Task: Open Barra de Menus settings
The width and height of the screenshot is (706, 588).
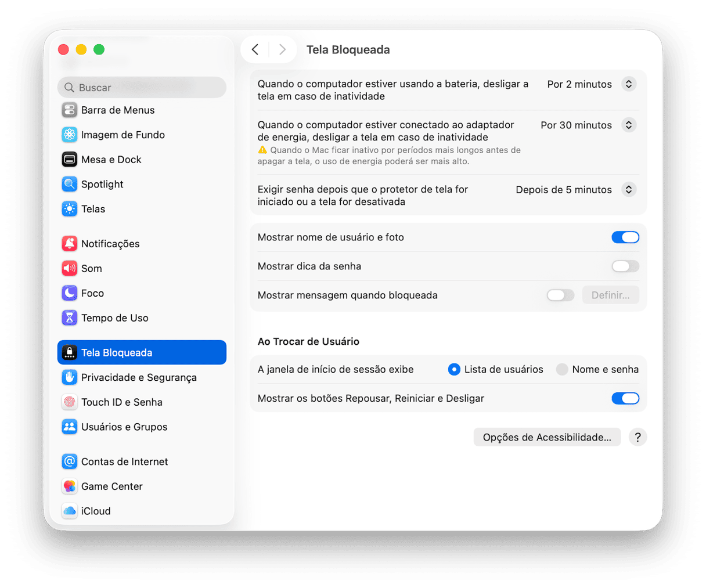Action: (142, 110)
